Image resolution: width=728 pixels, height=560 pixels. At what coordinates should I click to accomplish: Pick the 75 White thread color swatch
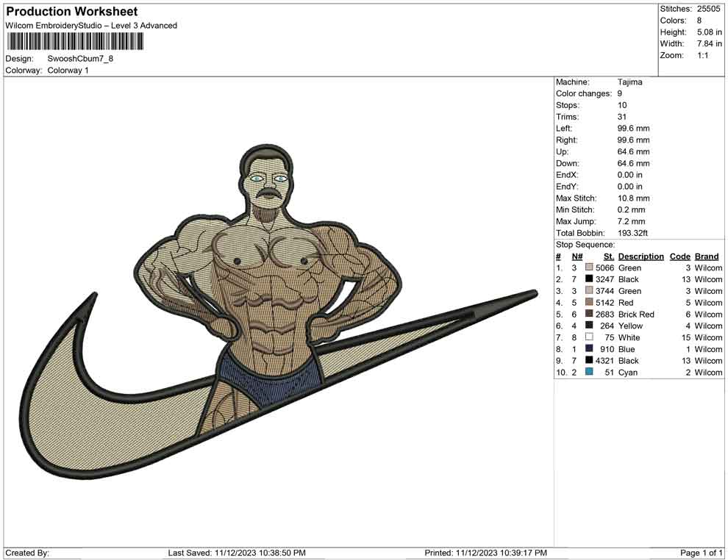click(589, 337)
